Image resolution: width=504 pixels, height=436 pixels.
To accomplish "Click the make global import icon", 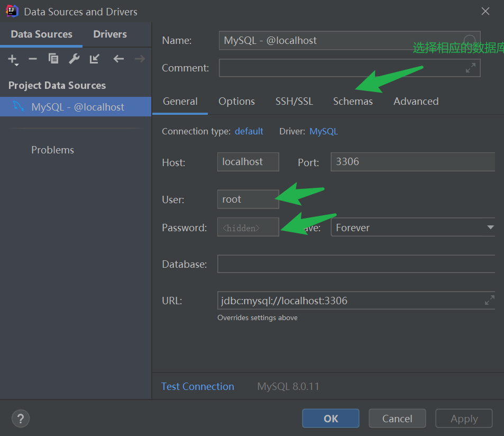I will pos(95,59).
